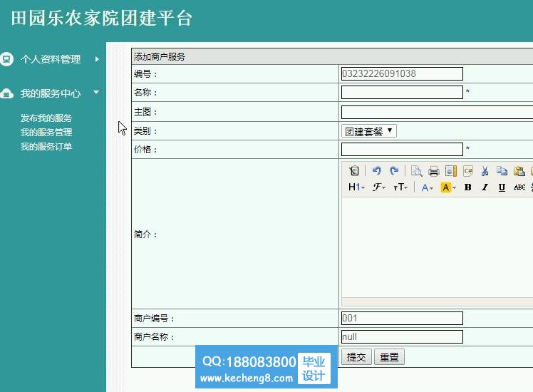Click inside the 简介 editor text area

coord(437,247)
